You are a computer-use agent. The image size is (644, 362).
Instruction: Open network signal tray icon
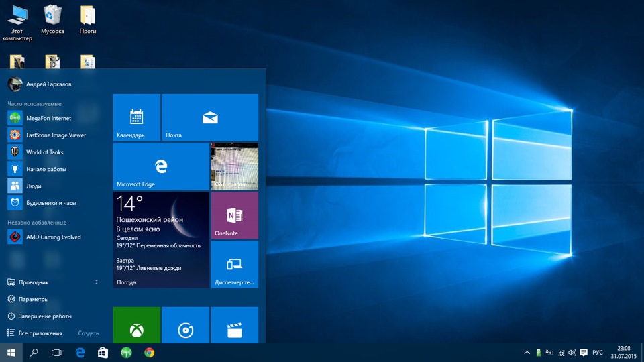coord(561,353)
